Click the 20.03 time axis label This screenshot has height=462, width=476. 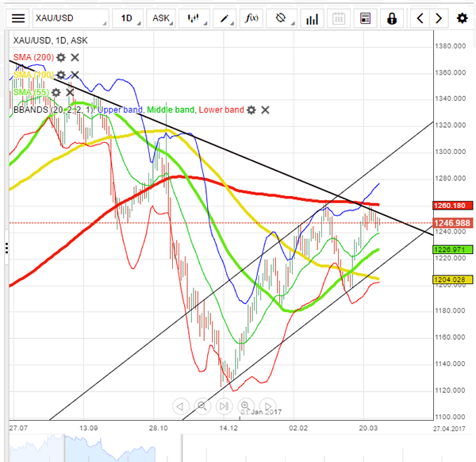tap(368, 429)
